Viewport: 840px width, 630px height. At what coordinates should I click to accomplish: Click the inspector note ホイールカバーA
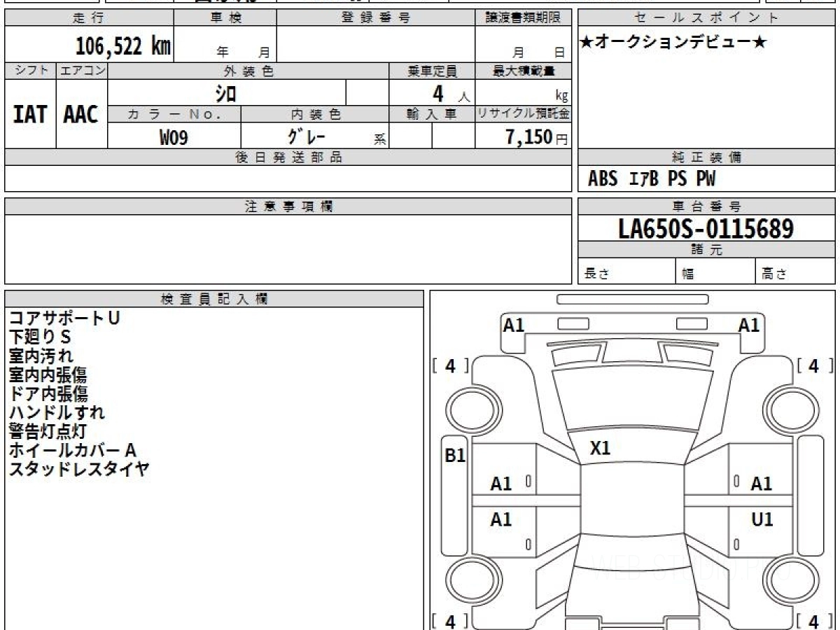(72, 450)
